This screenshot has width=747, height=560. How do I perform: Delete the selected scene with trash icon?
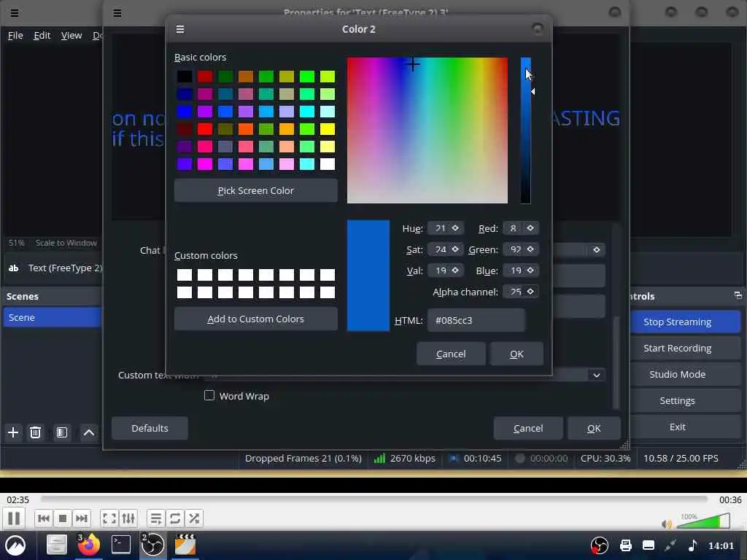(35, 432)
